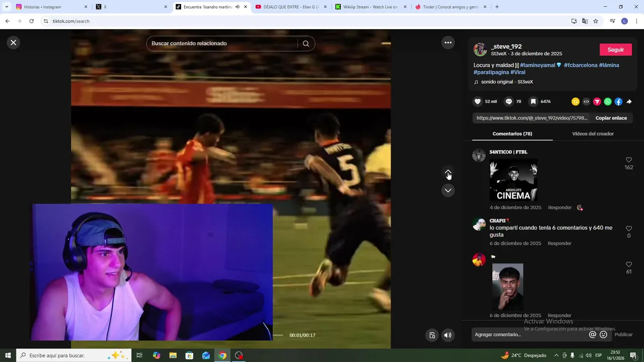Mute the TikTok tab via speaker icon
The image size is (644, 362).
click(x=237, y=7)
